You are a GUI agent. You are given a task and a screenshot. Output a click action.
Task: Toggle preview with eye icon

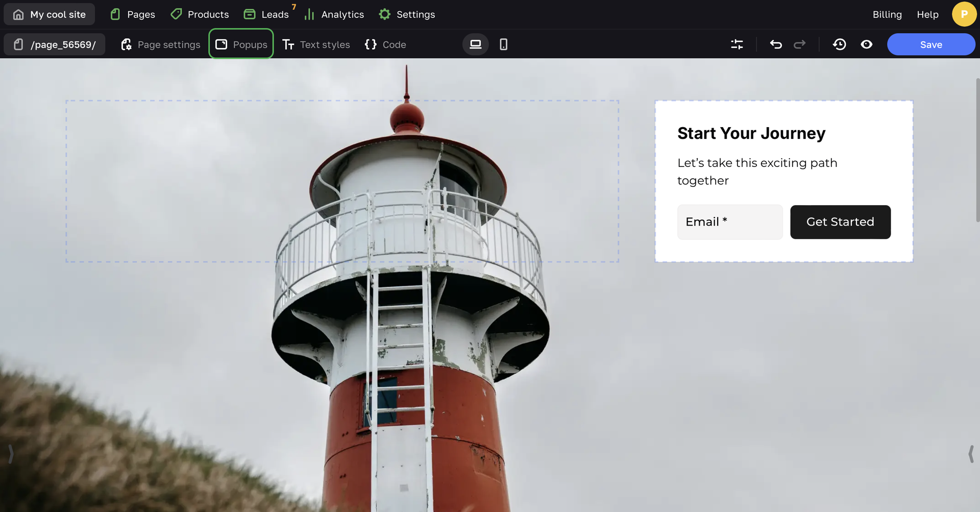(x=866, y=44)
